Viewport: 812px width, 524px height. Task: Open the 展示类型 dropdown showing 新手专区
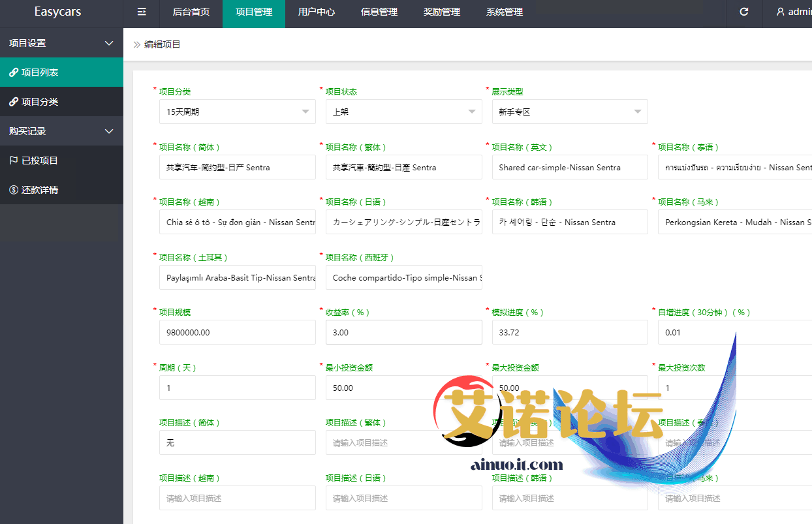(x=570, y=112)
